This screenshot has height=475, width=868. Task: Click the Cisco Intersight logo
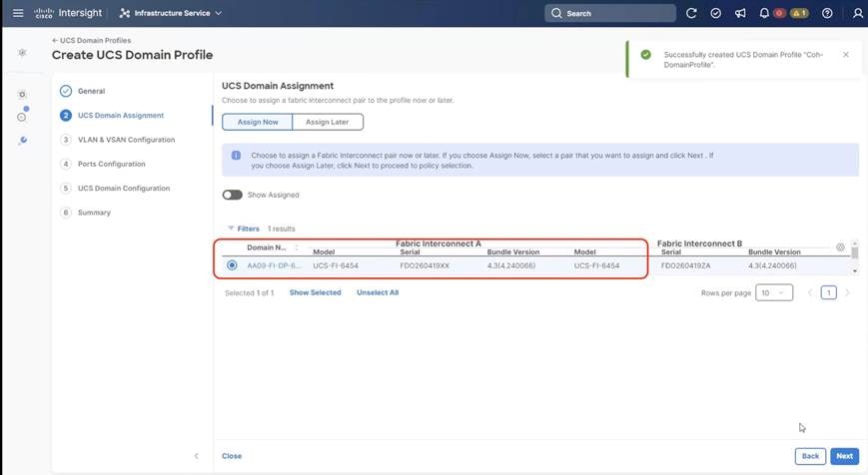coord(68,13)
